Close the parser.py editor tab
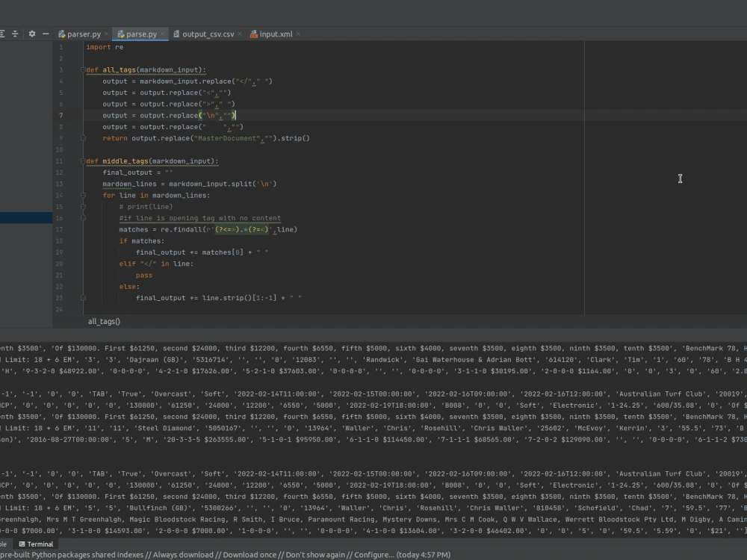Viewport: 747px width, 560px height. 106,34
